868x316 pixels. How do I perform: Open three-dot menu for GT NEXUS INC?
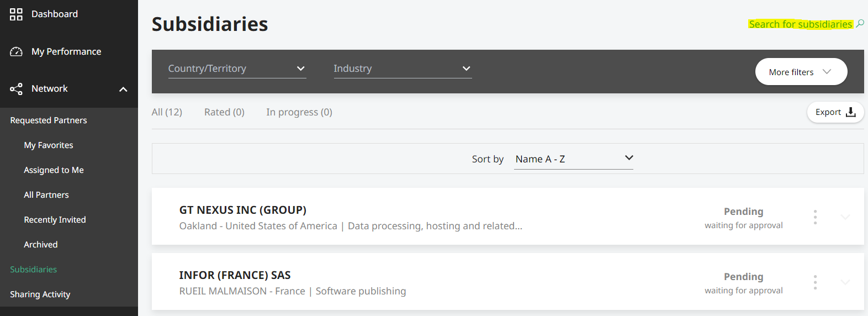(x=815, y=217)
